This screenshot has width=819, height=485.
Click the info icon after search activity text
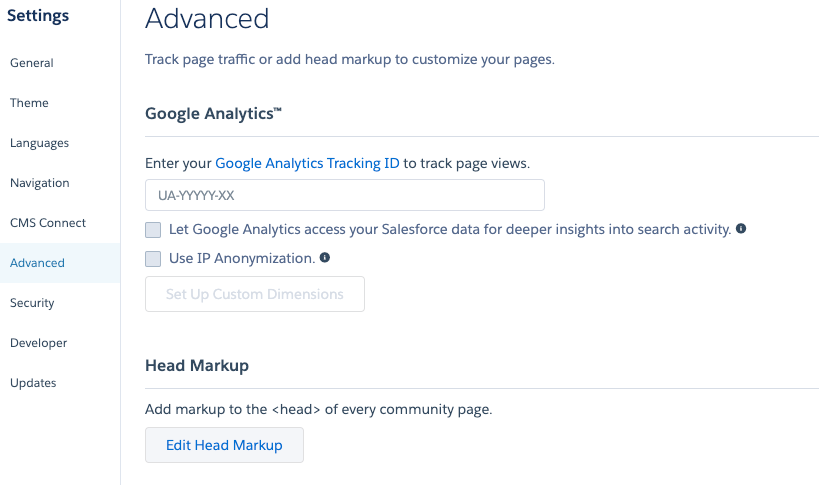point(741,229)
